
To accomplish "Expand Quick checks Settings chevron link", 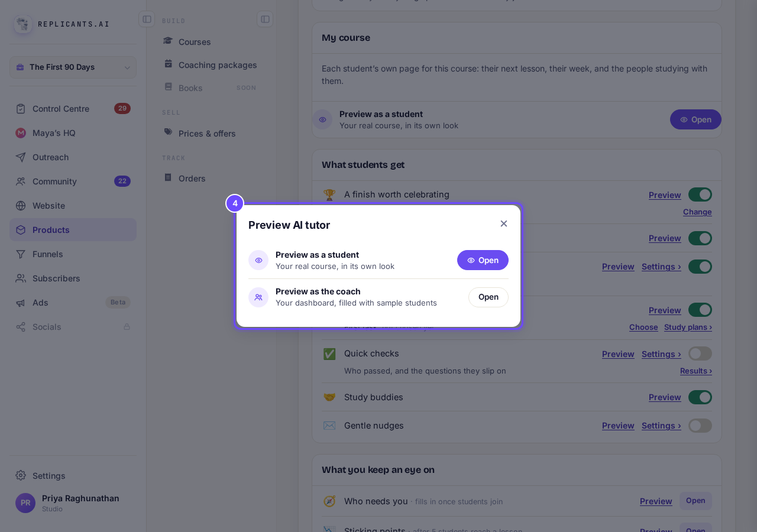I will click(661, 354).
